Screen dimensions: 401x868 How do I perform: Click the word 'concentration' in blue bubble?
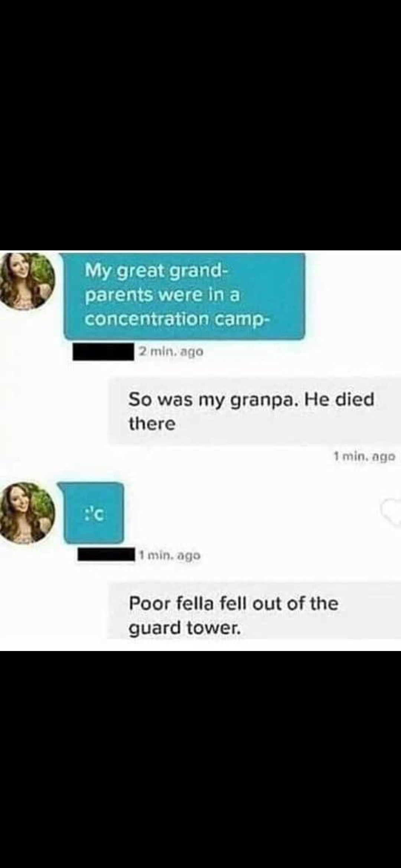tap(147, 319)
